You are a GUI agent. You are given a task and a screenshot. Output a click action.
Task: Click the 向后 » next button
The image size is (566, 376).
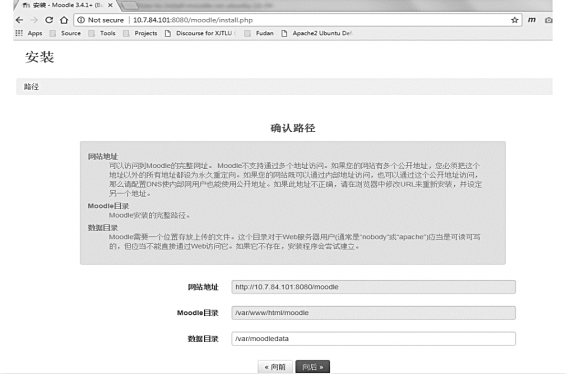(x=313, y=367)
